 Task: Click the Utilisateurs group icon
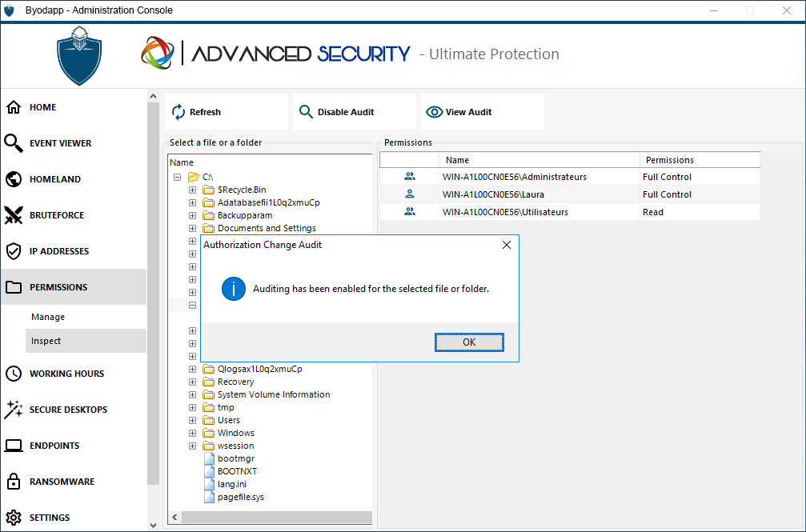click(x=410, y=211)
